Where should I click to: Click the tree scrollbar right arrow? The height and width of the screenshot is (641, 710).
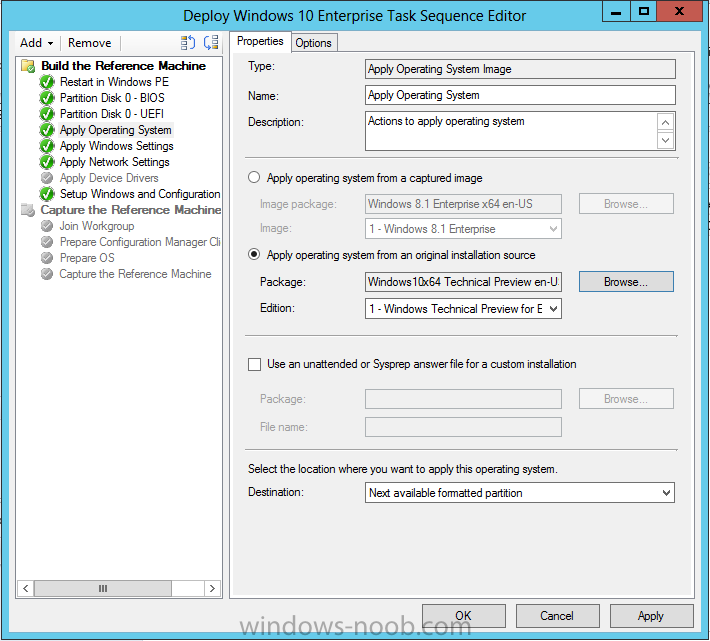point(212,588)
